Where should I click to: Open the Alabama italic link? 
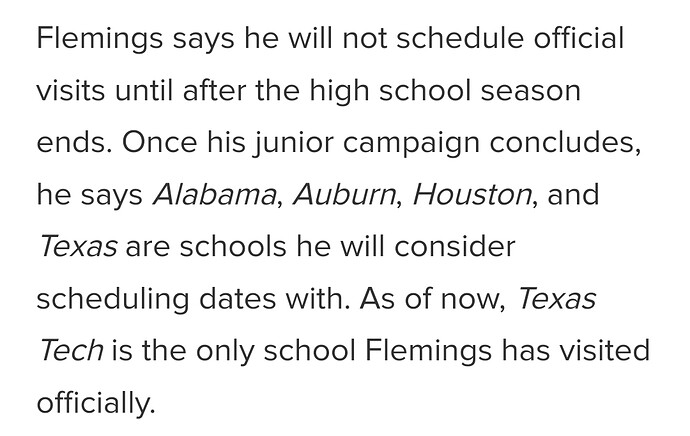click(x=214, y=194)
